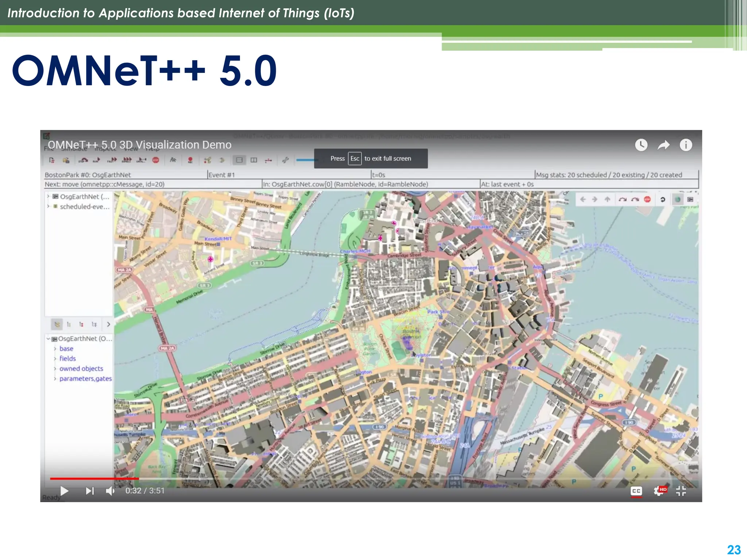
Task: Select the 'owned objects' tree text
Action: tap(81, 369)
